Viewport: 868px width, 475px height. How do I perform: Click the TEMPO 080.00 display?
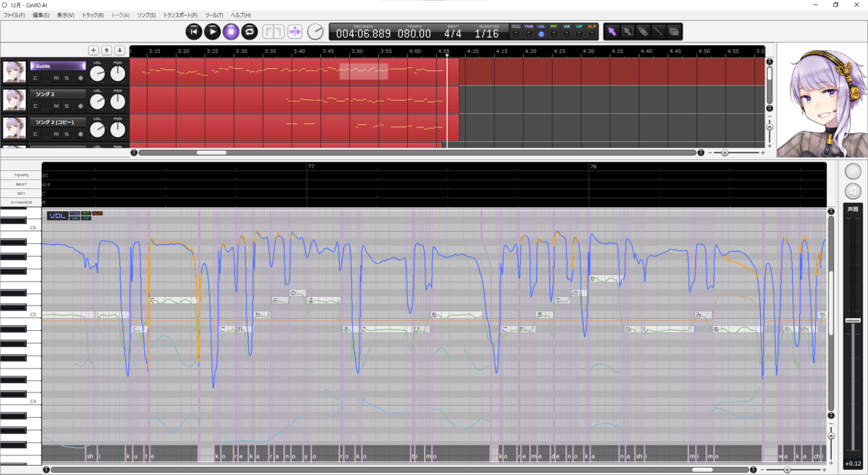coord(414,32)
